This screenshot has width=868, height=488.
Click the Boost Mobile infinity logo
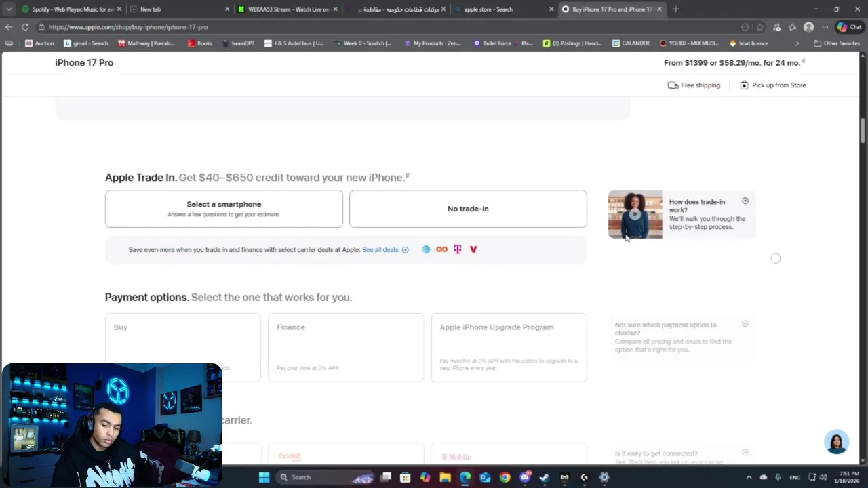[x=441, y=249]
